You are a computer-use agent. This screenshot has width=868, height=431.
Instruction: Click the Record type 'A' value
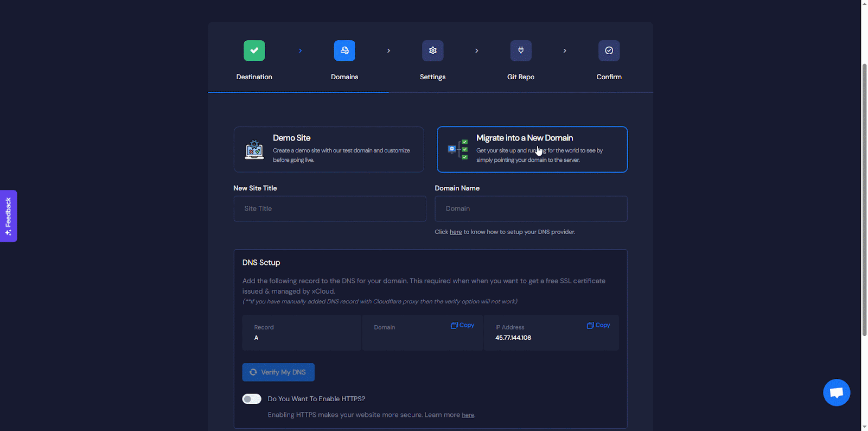pos(256,338)
